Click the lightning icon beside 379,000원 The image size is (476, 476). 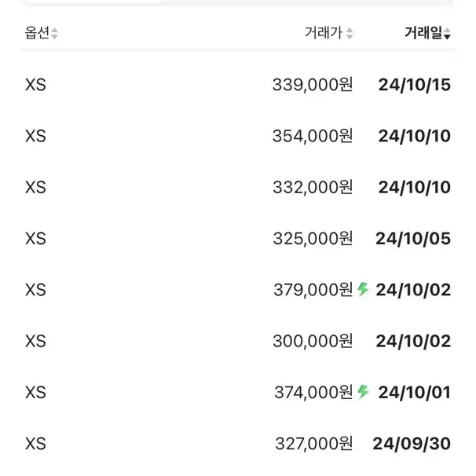pos(363,289)
